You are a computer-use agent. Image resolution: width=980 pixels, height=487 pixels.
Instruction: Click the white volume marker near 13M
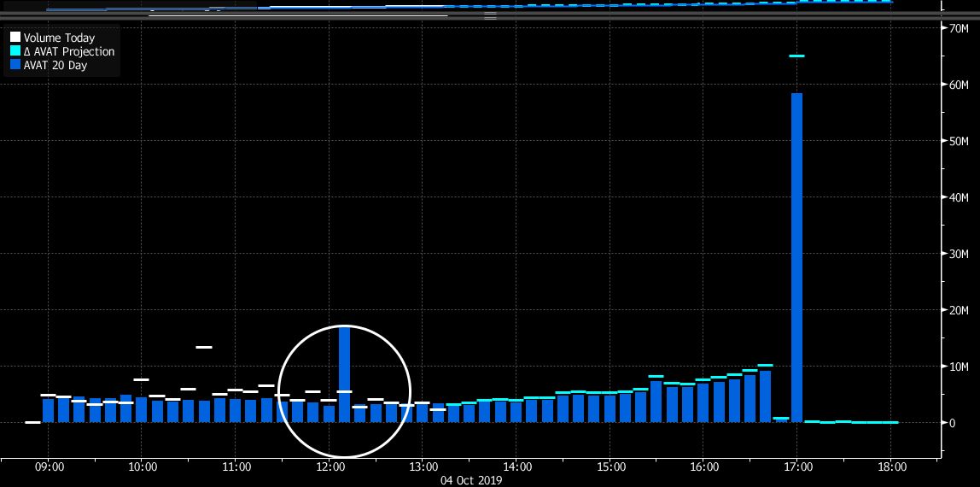(204, 347)
